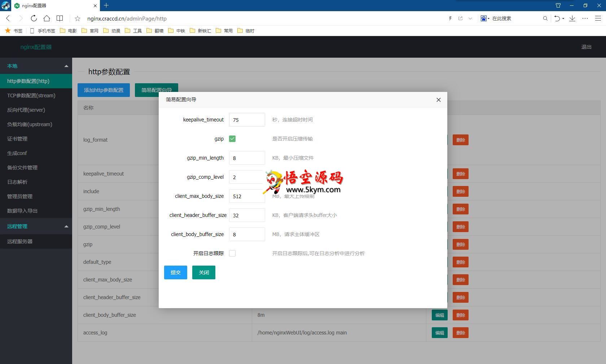Click the 添加http参数配置 button
The height and width of the screenshot is (364, 606).
pyautogui.click(x=104, y=90)
